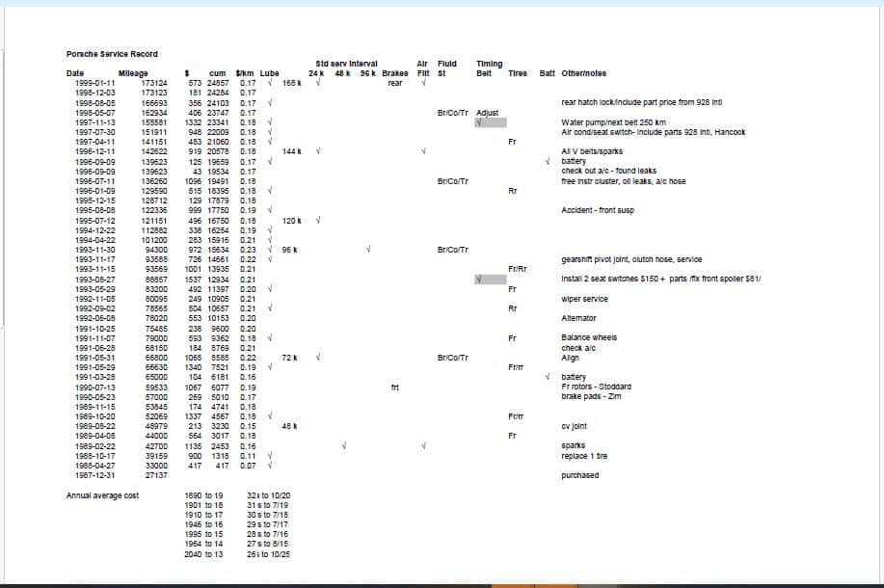Select the 'Alternator' note cell
The height and width of the screenshot is (588, 884).
click(578, 318)
